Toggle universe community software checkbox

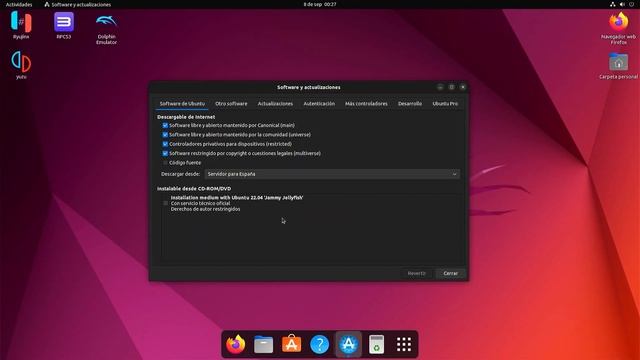165,135
